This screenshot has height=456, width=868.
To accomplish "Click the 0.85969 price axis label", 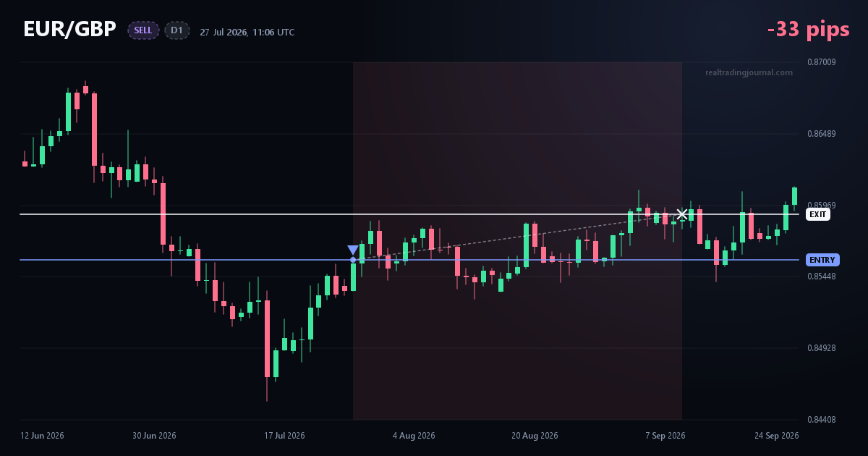I will (821, 206).
